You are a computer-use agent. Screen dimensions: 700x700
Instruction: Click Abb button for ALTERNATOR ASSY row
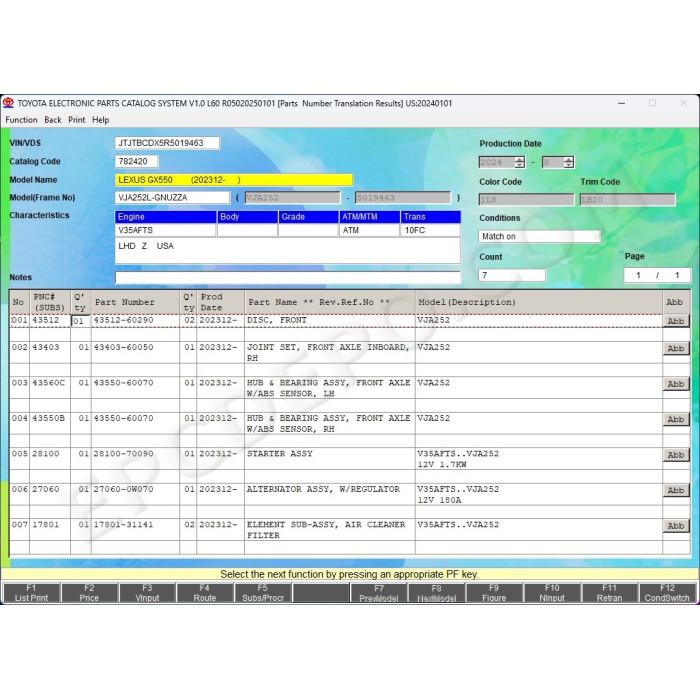pyautogui.click(x=676, y=491)
